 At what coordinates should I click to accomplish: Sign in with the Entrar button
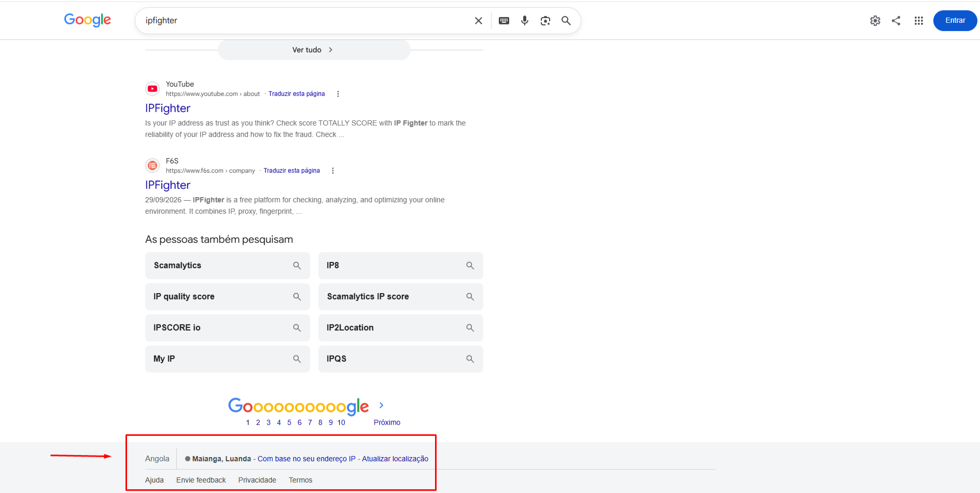(955, 21)
